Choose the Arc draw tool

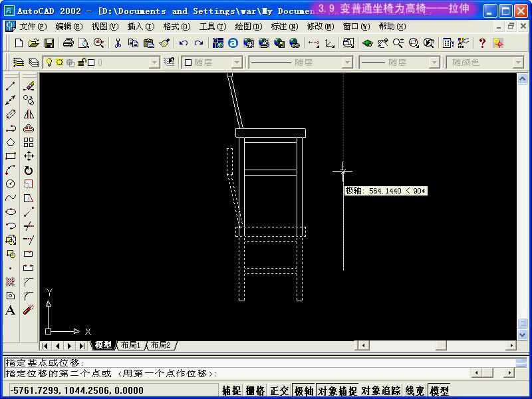pyautogui.click(x=11, y=170)
